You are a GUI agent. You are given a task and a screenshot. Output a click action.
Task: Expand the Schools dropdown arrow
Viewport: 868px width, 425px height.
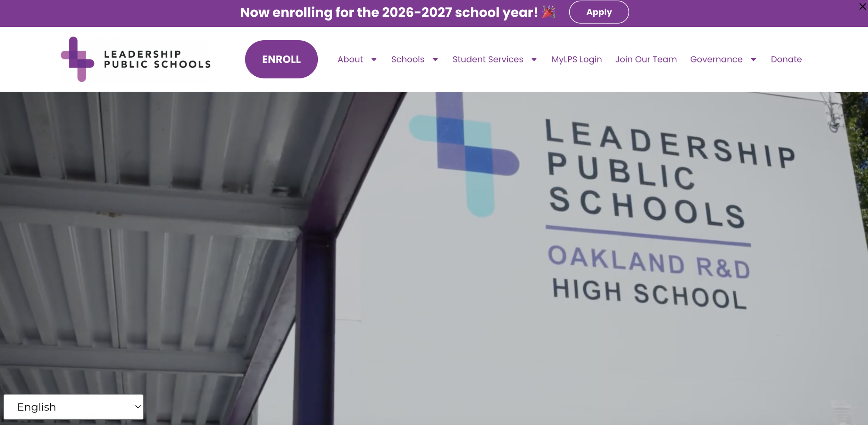(x=435, y=60)
